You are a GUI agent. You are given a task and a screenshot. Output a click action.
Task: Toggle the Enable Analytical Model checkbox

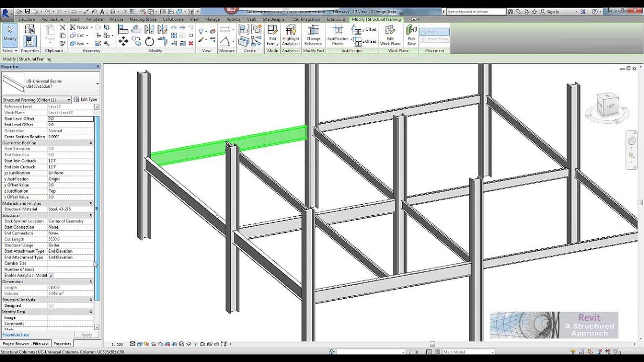pyautogui.click(x=51, y=276)
